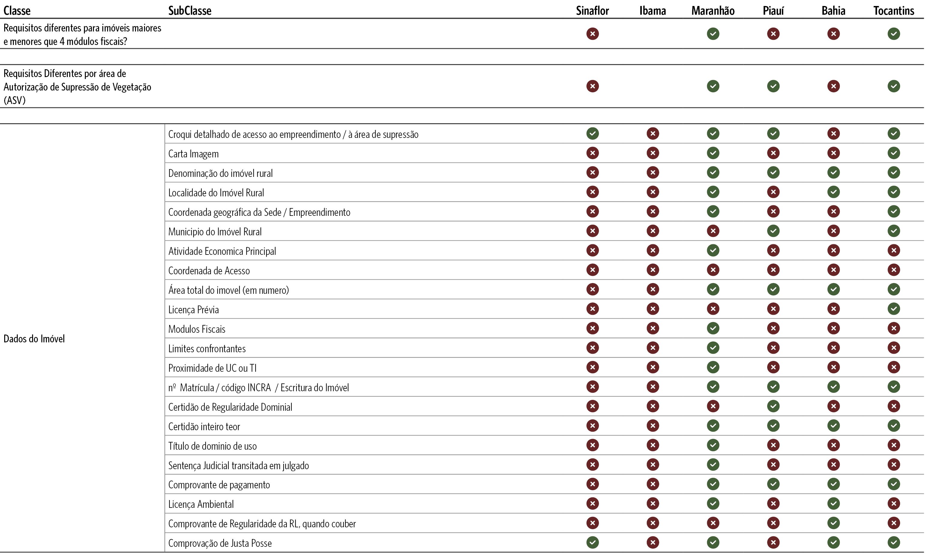Click the Proximidade de UC ou TI label
Image resolution: width=925 pixels, height=560 pixels.
pos(212,368)
